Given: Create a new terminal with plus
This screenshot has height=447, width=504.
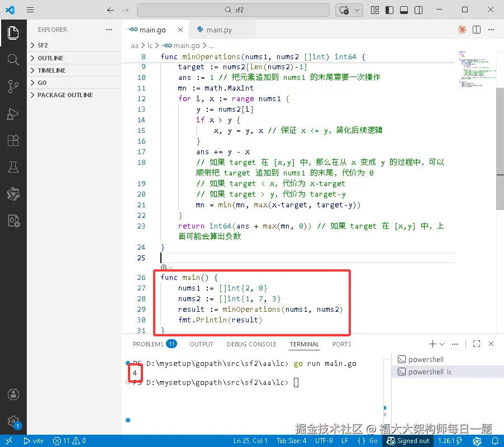Looking at the screenshot, I should [432, 344].
